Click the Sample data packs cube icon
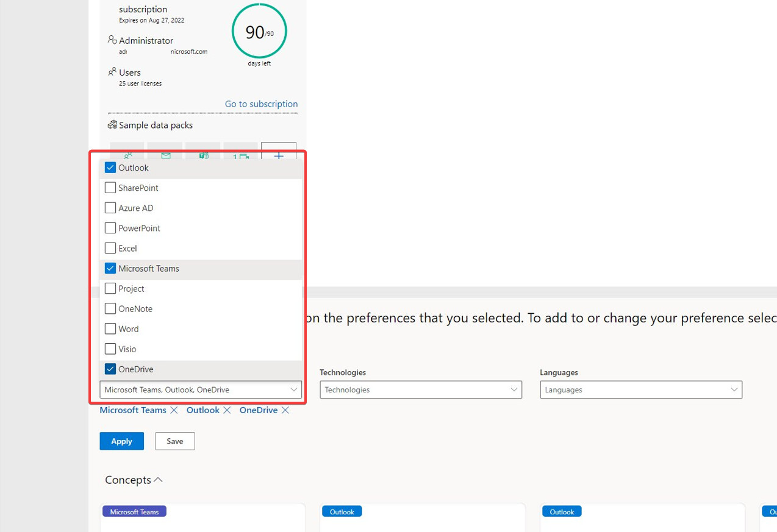777x532 pixels. click(112, 125)
